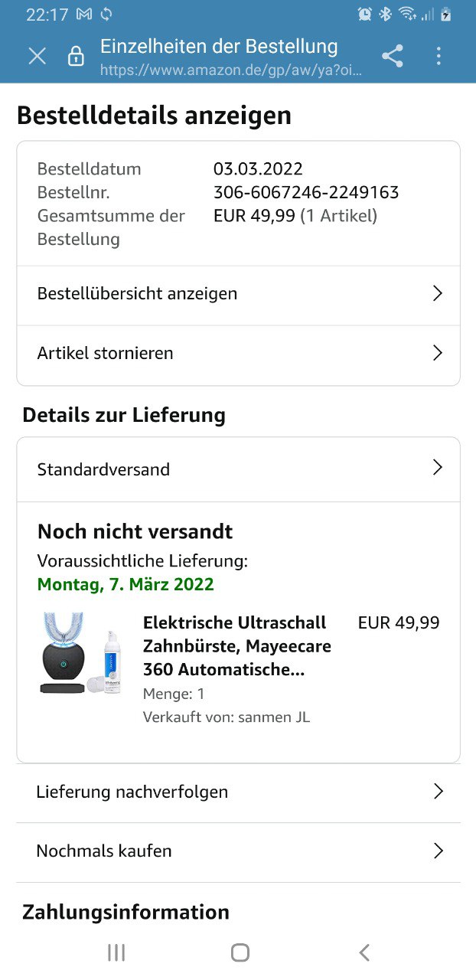Tap chevron next to Artikel stornieren
This screenshot has width=476, height=980.
click(x=437, y=353)
